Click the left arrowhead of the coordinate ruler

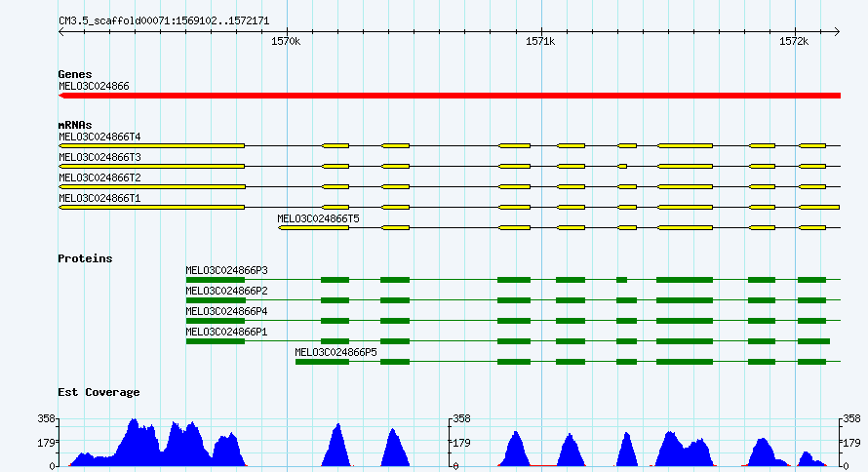point(61,32)
